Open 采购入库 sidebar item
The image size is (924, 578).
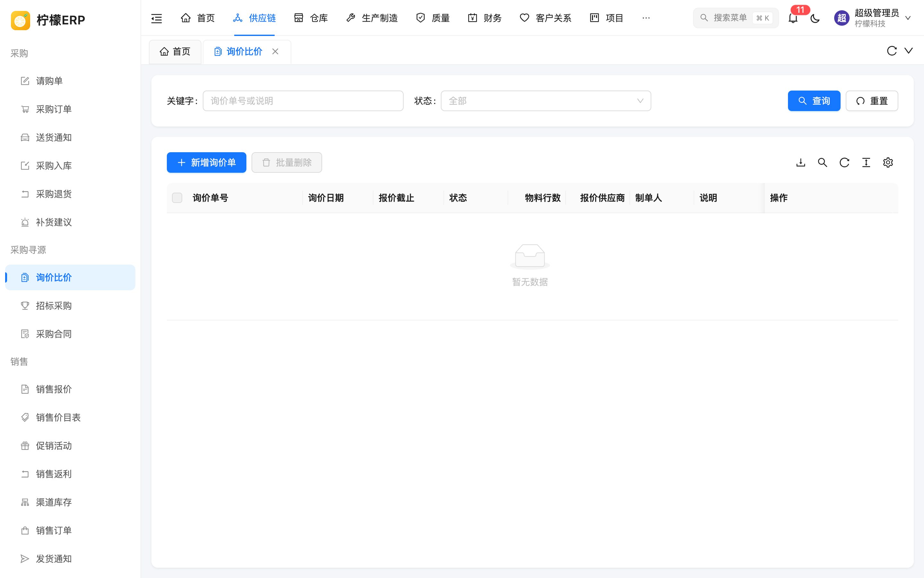tap(70, 166)
